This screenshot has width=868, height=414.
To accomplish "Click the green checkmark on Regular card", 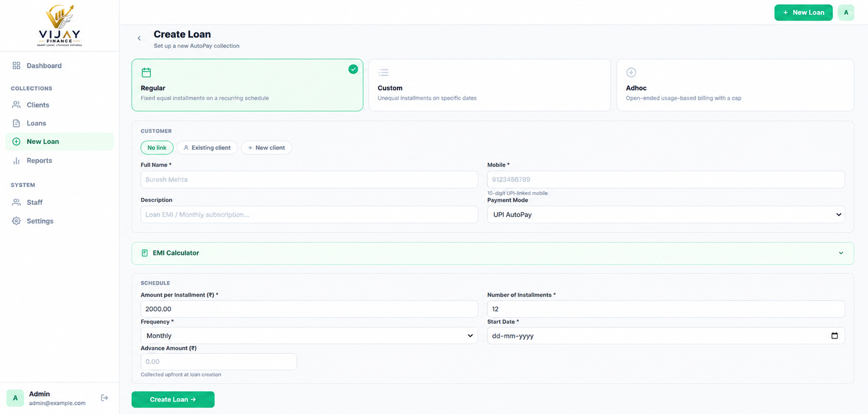I will [353, 69].
